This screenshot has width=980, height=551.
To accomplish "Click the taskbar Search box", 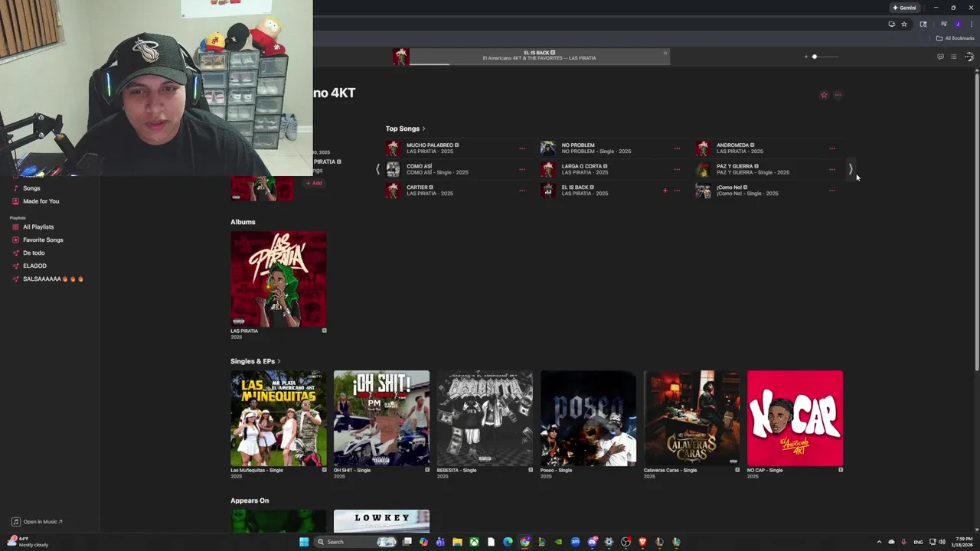I will (356, 542).
